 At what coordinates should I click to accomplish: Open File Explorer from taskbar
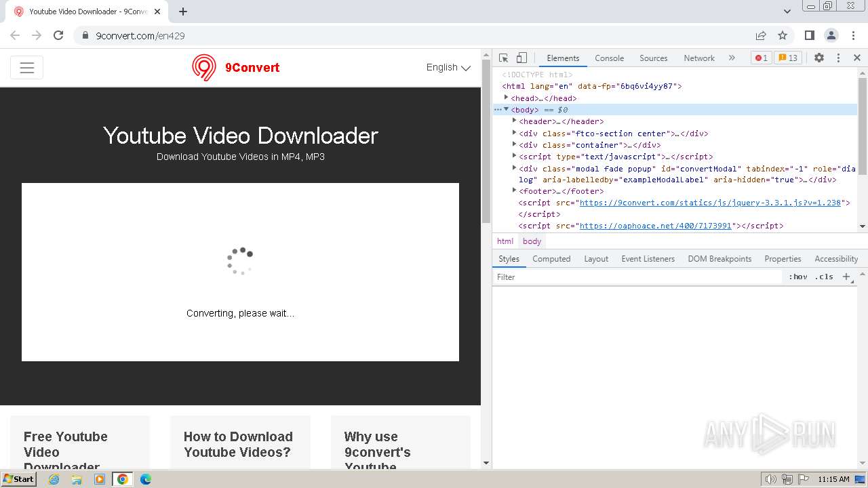click(x=77, y=479)
